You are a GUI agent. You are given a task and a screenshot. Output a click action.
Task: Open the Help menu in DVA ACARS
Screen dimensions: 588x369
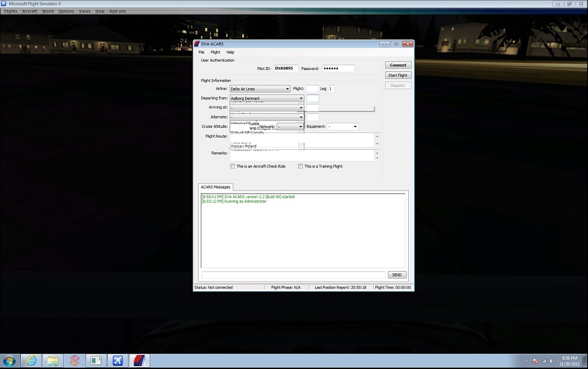[x=230, y=52]
